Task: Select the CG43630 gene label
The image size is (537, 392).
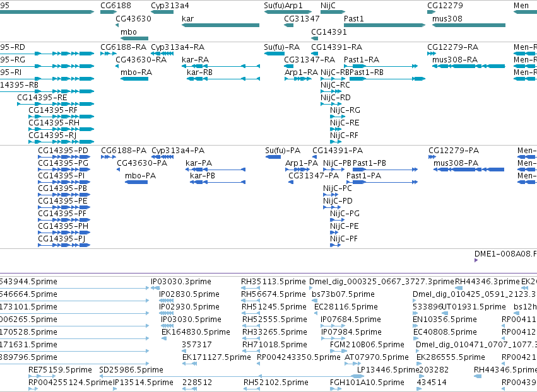Action: click(133, 18)
